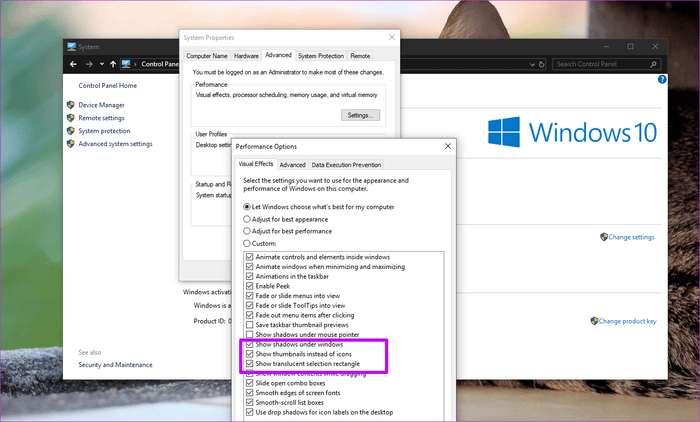Uncheck Show thumbnails instead of icons

click(249, 353)
